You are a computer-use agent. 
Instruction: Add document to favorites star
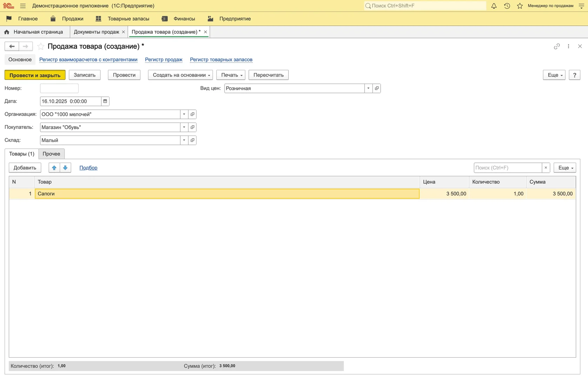tap(41, 46)
